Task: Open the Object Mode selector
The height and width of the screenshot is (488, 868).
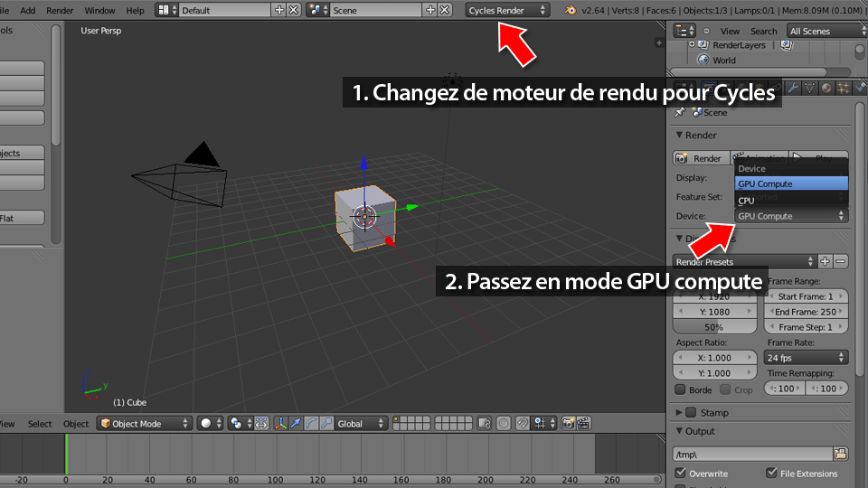Action: [x=144, y=423]
